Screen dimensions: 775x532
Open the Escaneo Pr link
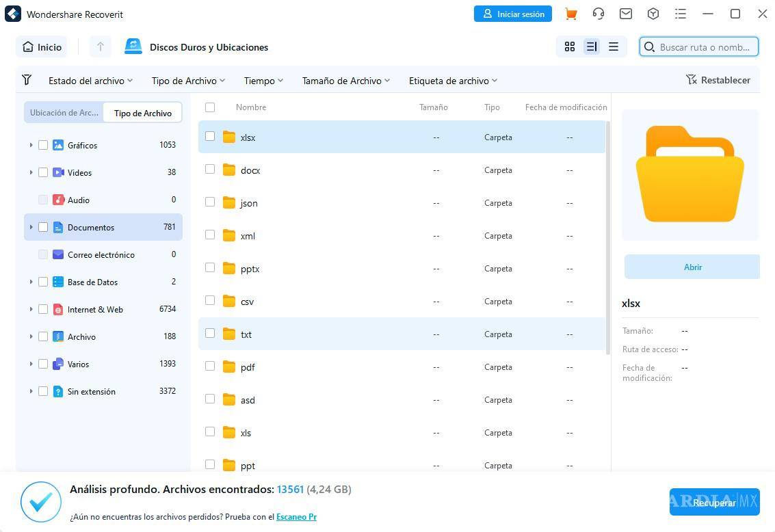[296, 516]
